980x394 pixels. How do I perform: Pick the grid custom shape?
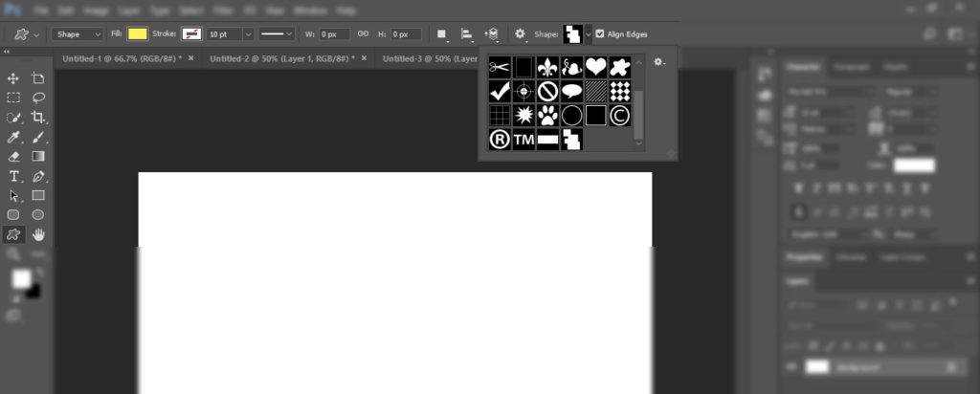pyautogui.click(x=500, y=115)
